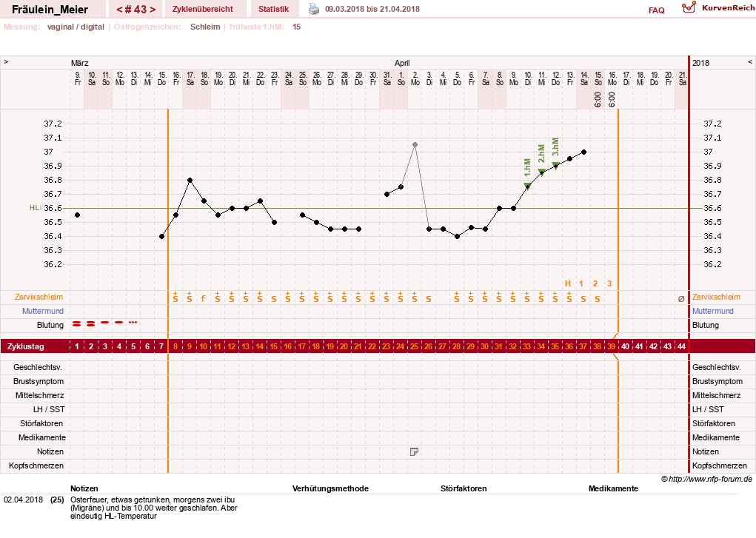Viewport: 756px width, 538px height.
Task: Click the 'Schleim' Östrogenzeichen value
Action: (205, 27)
